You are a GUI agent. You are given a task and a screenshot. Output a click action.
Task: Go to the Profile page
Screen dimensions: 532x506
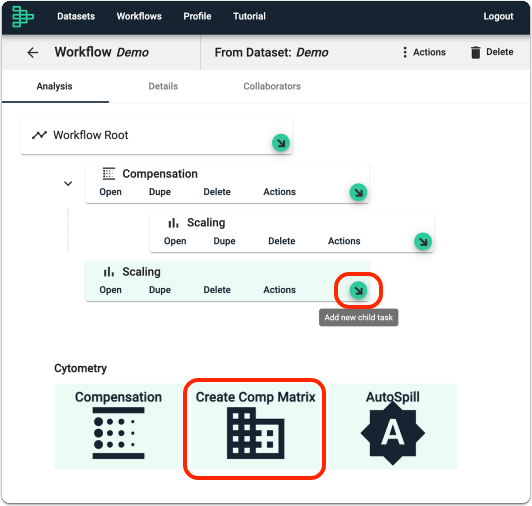pos(197,16)
